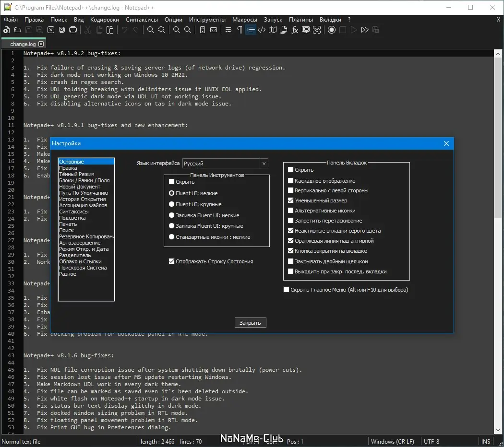Toggle the Word wrap toolbar icon
Image resolution: width=504 pixels, height=447 pixels.
228,30
